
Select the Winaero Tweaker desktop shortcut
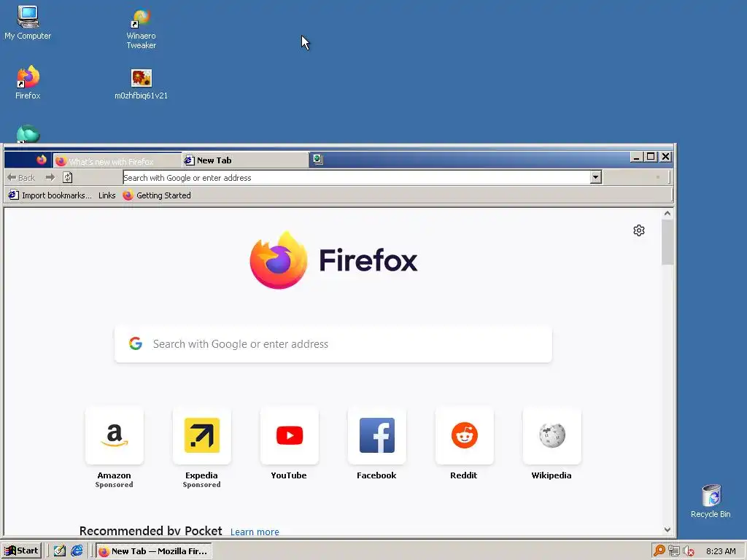141,28
